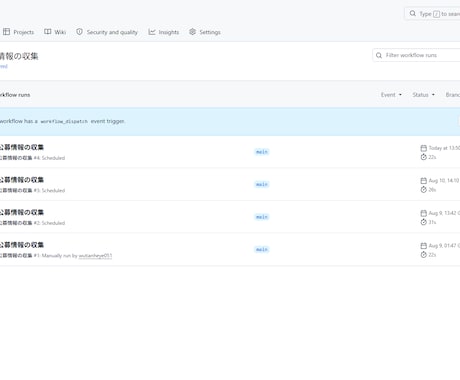Open the Wiki tab
Viewport: 460px width, 380px height.
pyautogui.click(x=55, y=32)
